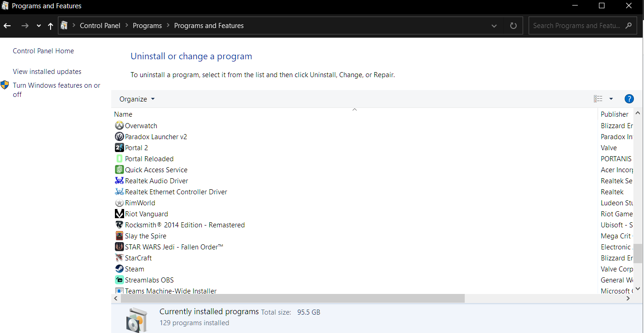The width and height of the screenshot is (644, 333).
Task: Open the blue Help question mark
Action: click(629, 99)
